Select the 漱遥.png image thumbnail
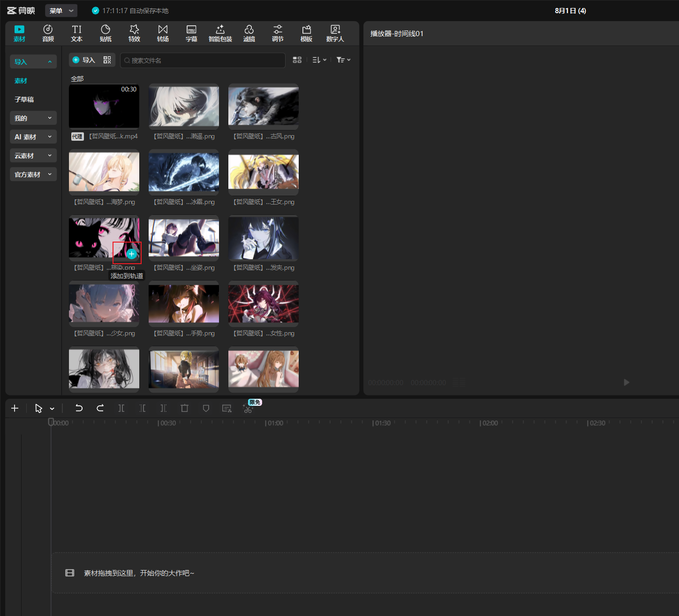 click(x=184, y=106)
